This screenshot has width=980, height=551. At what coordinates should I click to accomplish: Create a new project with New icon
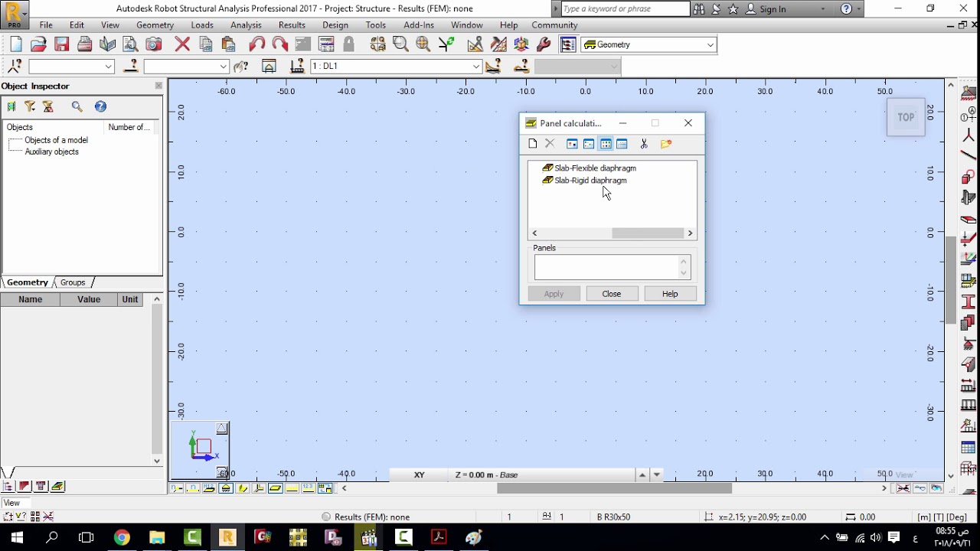point(16,44)
